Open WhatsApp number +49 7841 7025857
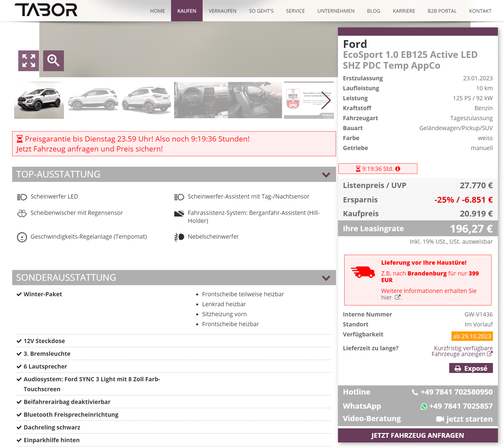 [x=461, y=406]
